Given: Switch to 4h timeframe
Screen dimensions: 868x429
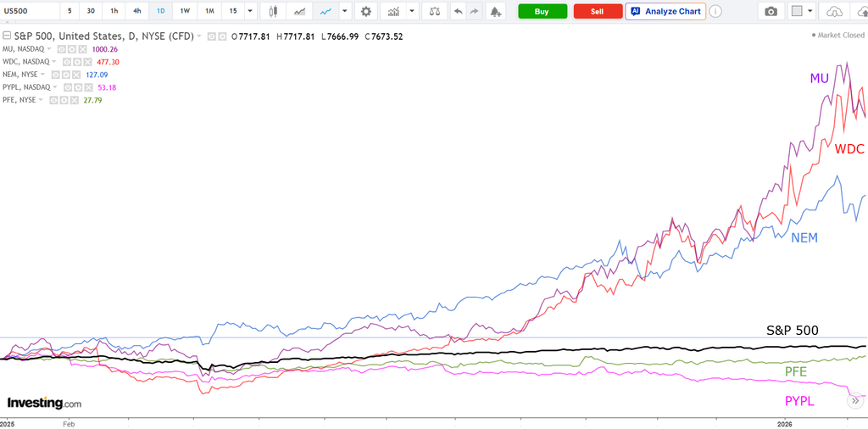Looking at the screenshot, I should [136, 11].
